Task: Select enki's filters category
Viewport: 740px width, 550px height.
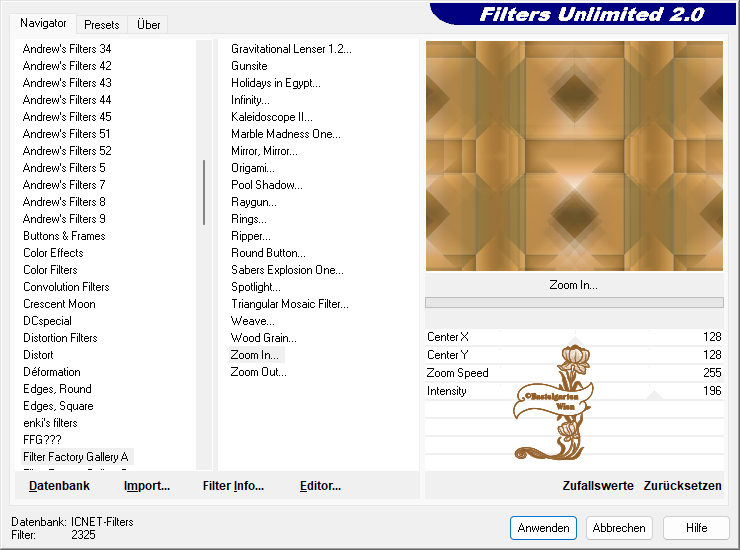Action: tap(50, 423)
